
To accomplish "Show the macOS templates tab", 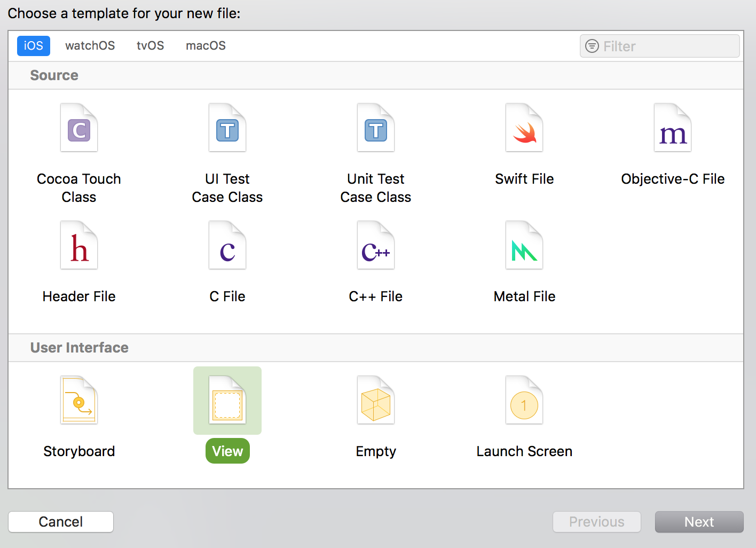I will 206,46.
